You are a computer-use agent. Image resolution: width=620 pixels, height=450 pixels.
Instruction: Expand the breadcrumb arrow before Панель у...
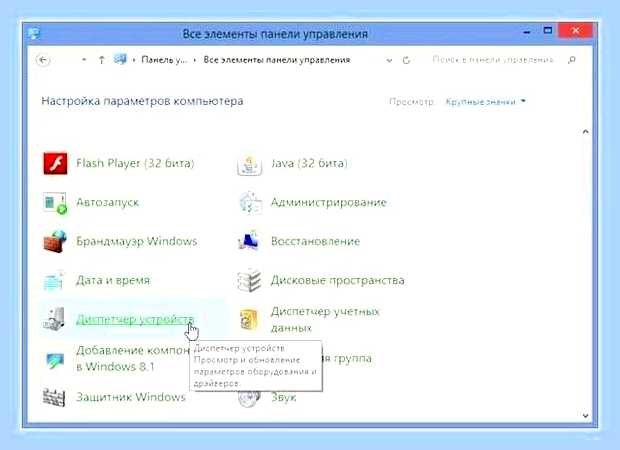(134, 60)
